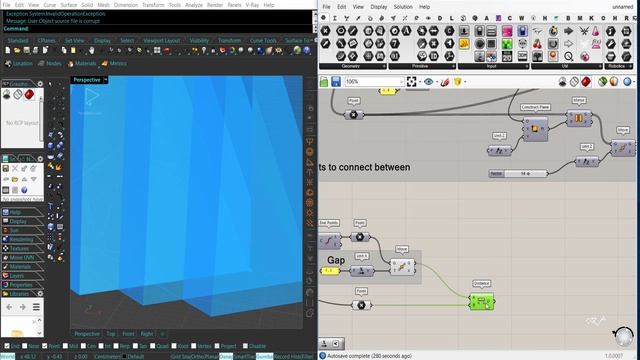Toggle the Vertex osnap checkbox
This screenshot has height=360, width=640.
coord(194,346)
